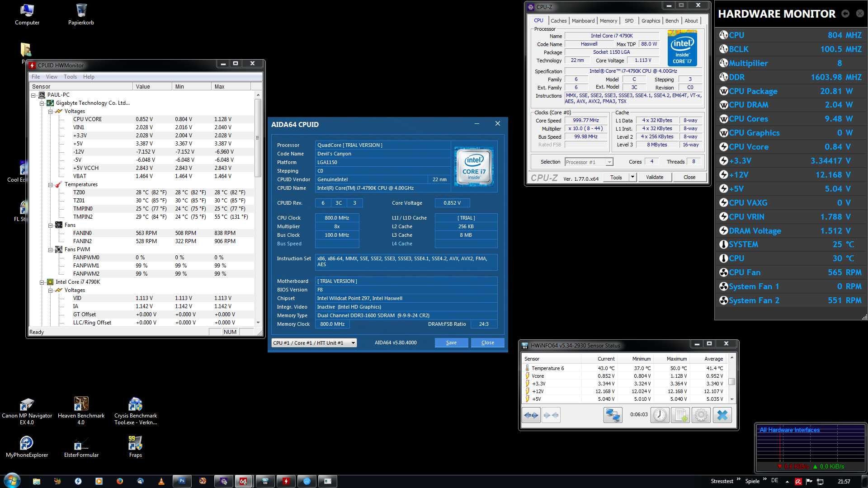Click the blue X close-sensors icon in HWiNFO

[x=722, y=415]
